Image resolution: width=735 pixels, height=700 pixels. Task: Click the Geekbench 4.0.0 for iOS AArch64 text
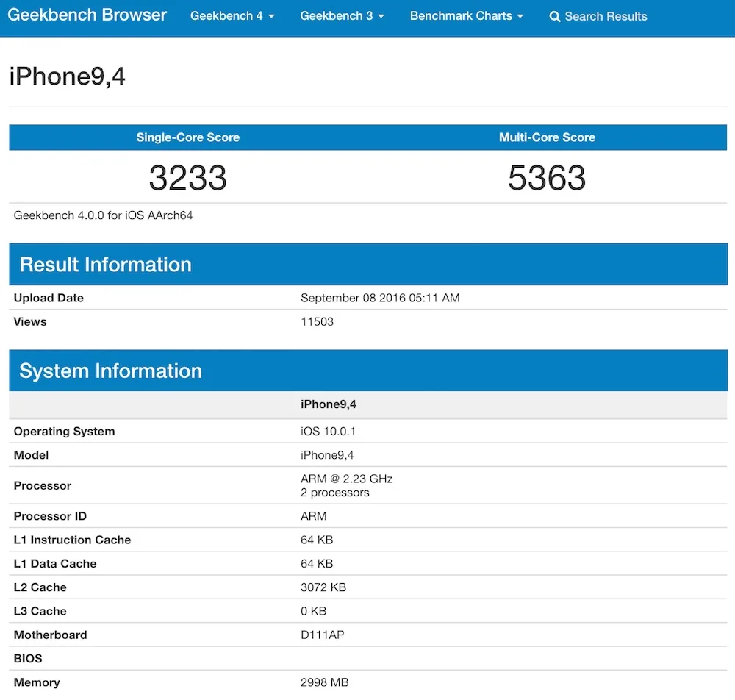[x=103, y=215]
